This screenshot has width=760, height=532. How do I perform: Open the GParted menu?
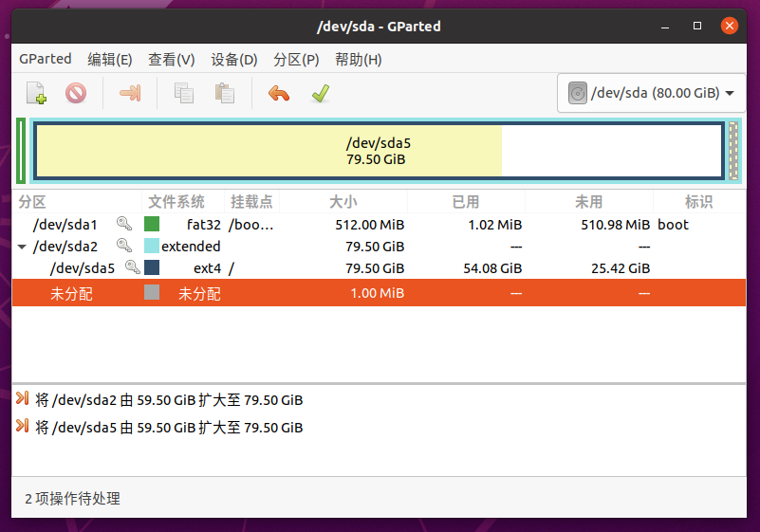46,59
